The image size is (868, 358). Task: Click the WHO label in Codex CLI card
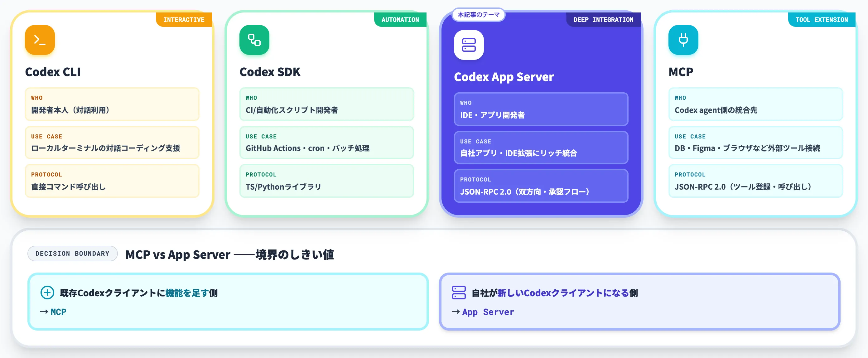[x=37, y=98]
